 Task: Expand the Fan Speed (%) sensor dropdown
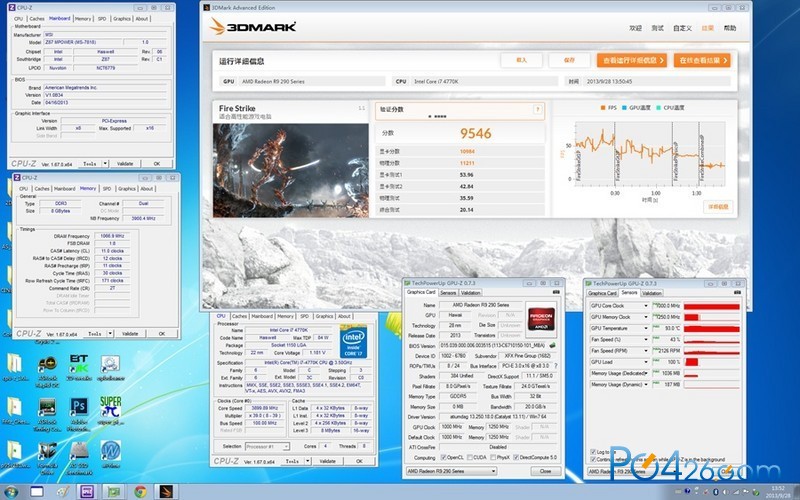pos(646,339)
